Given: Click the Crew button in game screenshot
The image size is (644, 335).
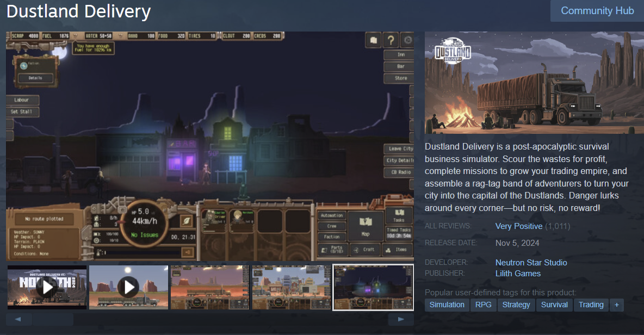Looking at the screenshot, I should [332, 226].
